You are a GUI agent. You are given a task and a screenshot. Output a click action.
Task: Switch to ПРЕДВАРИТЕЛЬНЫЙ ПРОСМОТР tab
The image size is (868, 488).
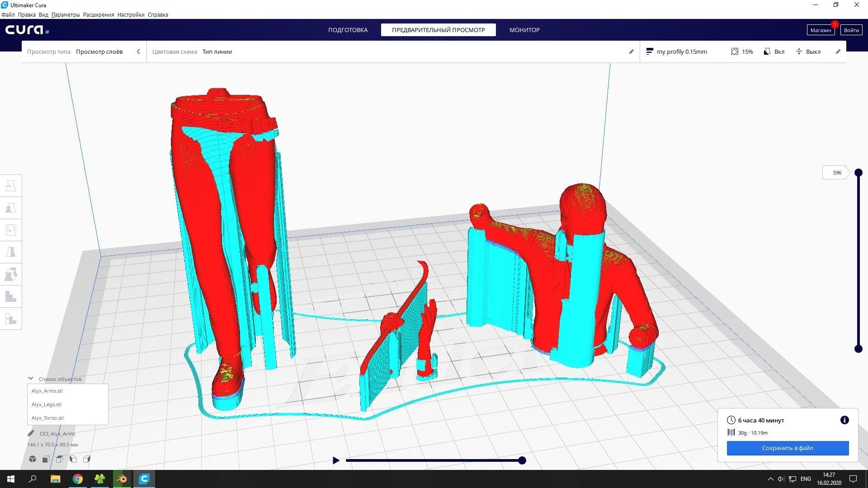[438, 30]
